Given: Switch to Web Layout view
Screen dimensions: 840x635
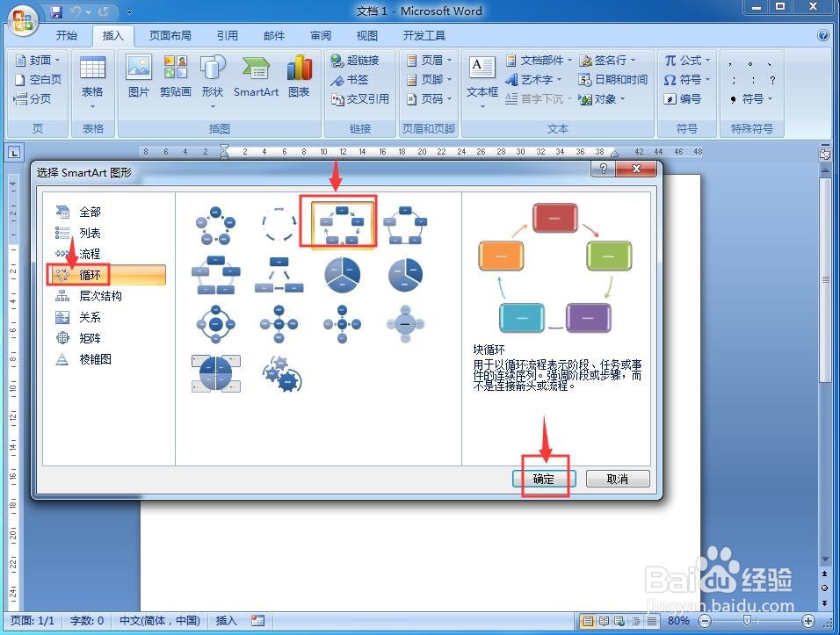Looking at the screenshot, I should pos(619,621).
